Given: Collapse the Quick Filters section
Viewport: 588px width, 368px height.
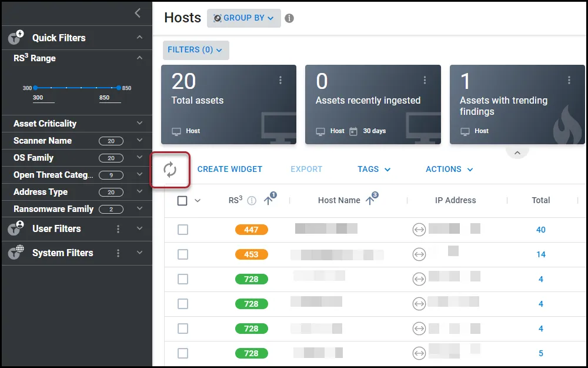Looking at the screenshot, I should pos(139,37).
